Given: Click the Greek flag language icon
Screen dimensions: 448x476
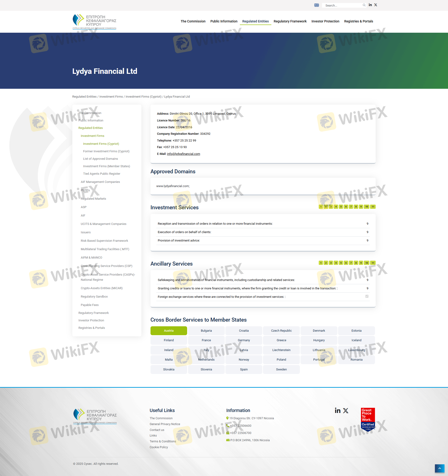Looking at the screenshot, I should click(x=316, y=5).
